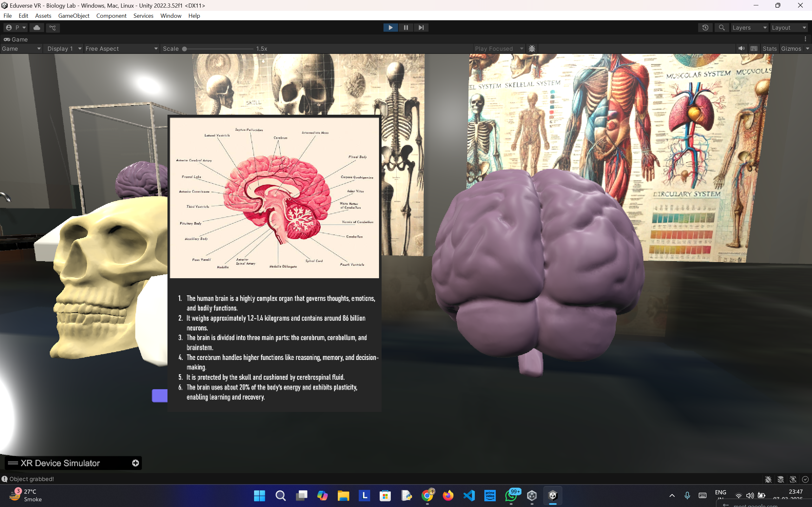Image resolution: width=812 pixels, height=507 pixels.
Task: Pause the running game
Action: [406, 28]
